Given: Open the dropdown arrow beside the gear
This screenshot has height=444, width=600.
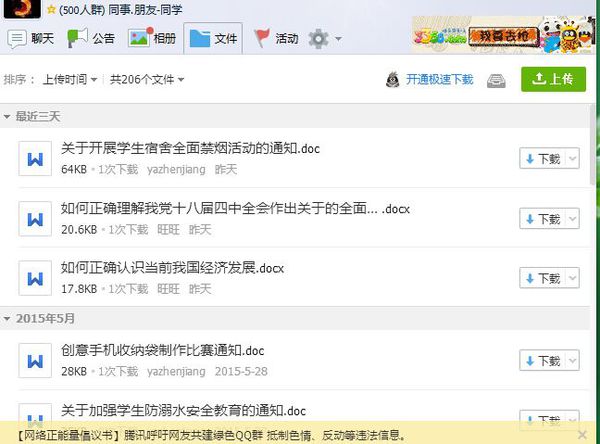Looking at the screenshot, I should tap(338, 39).
